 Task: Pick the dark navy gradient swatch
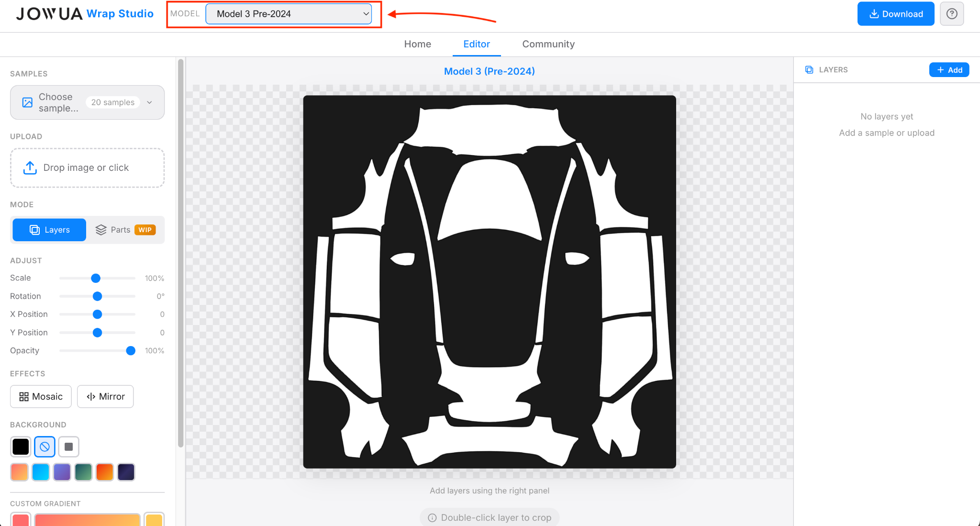point(126,472)
